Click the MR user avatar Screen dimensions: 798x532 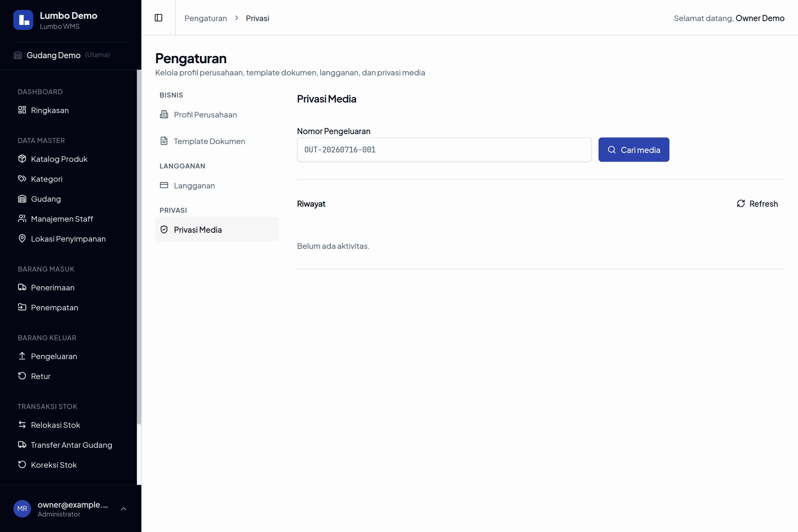coord(22,509)
